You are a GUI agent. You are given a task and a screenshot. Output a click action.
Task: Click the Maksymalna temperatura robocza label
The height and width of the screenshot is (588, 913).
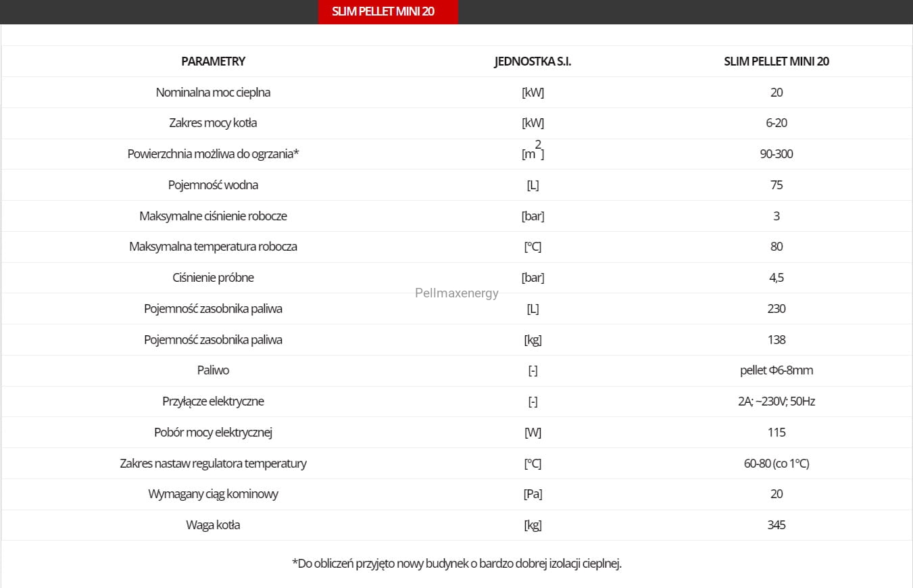coord(213,247)
